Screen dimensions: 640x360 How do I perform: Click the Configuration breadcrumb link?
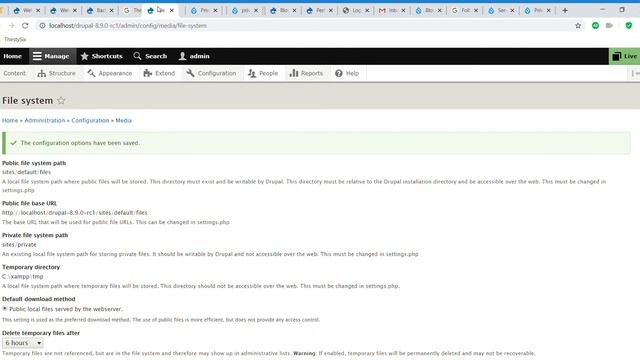(x=90, y=120)
